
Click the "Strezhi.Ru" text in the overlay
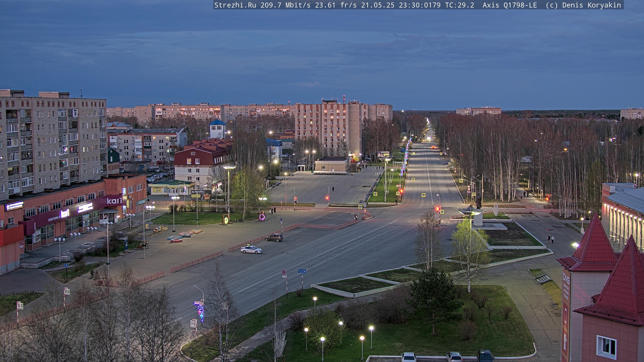[x=235, y=5]
